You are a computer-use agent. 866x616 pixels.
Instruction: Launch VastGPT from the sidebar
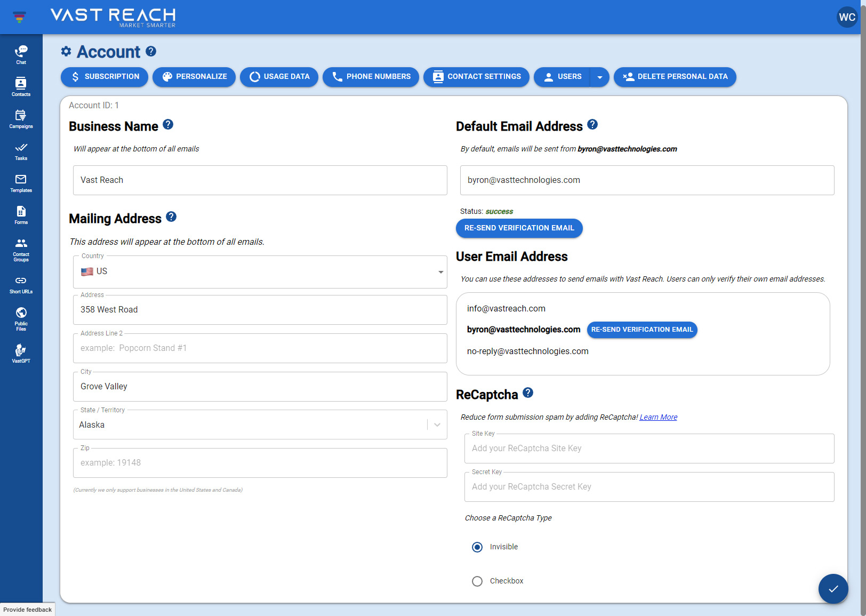click(21, 353)
